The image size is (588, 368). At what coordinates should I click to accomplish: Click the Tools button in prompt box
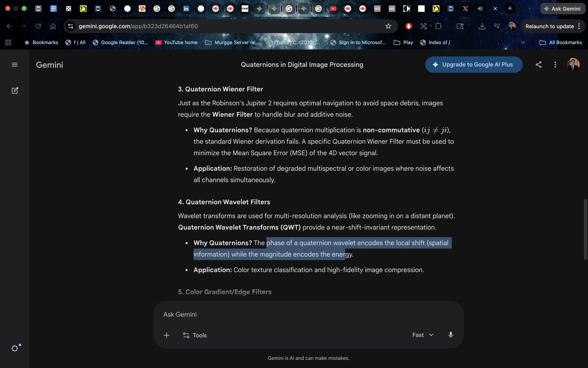pyautogui.click(x=195, y=335)
